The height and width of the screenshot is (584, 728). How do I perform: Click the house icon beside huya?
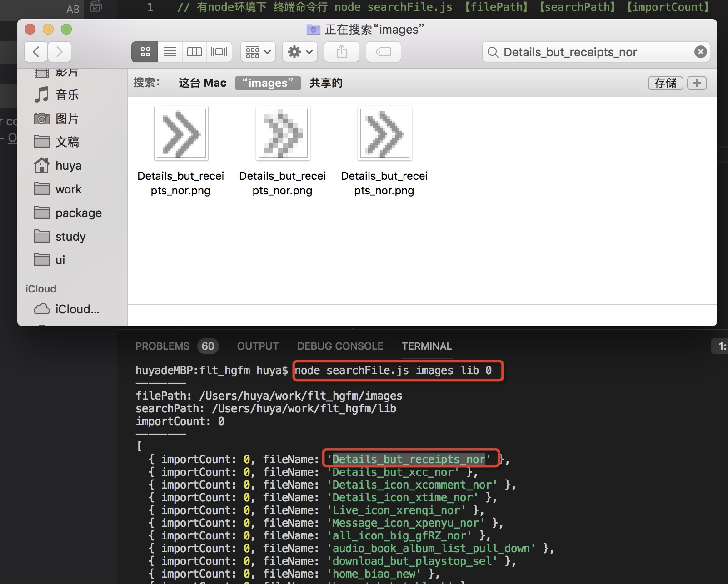pyautogui.click(x=42, y=165)
